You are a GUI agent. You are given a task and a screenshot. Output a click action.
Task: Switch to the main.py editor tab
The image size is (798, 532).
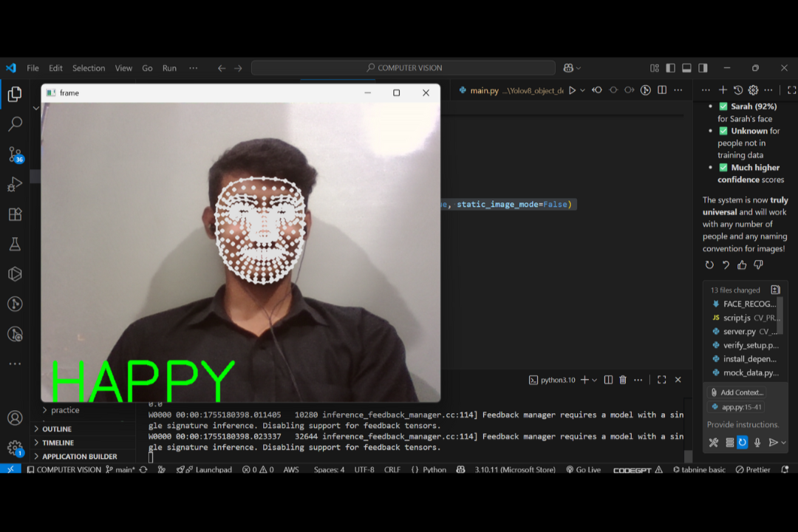coord(485,90)
